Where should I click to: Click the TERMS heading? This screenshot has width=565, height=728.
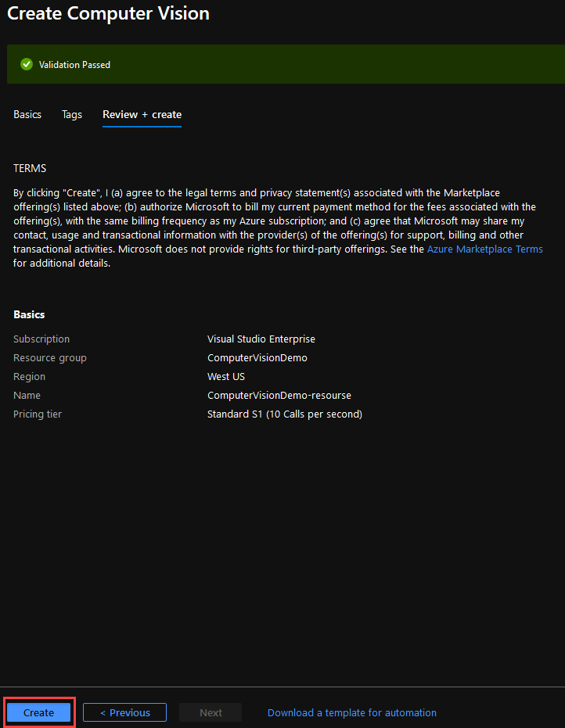[30, 168]
